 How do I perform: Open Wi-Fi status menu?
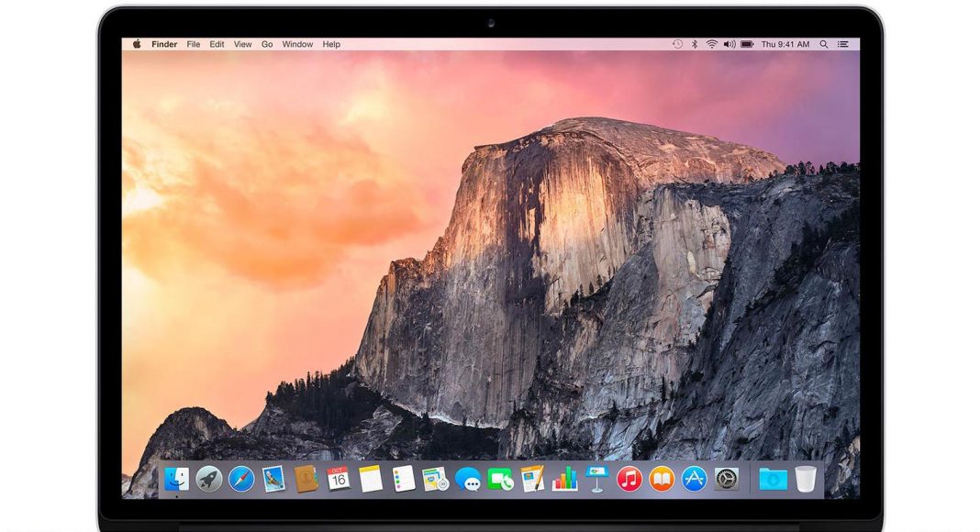[712, 44]
